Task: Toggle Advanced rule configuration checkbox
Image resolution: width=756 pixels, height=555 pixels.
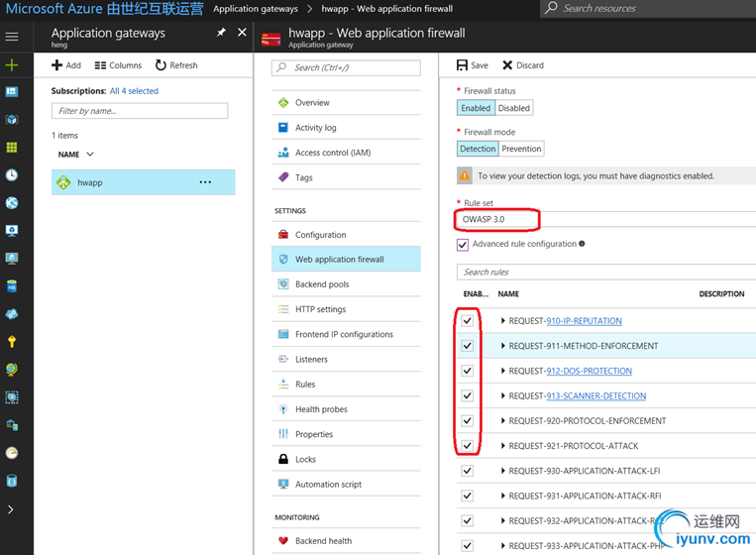Action: pos(463,245)
